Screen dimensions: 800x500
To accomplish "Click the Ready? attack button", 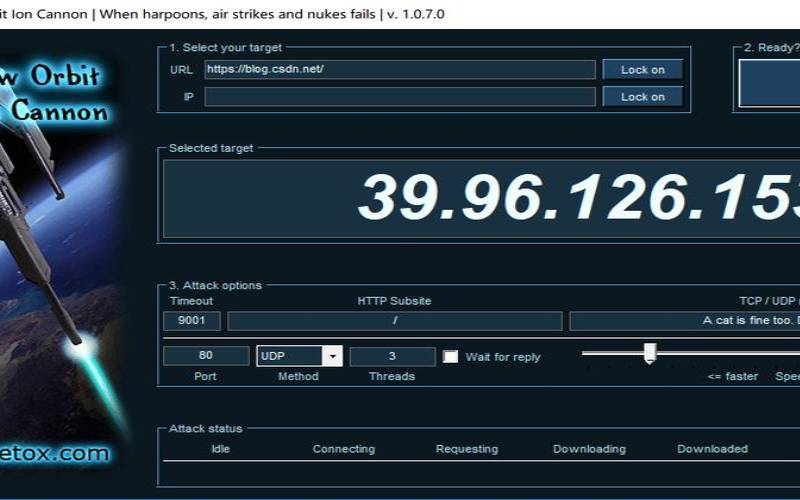I will (769, 83).
